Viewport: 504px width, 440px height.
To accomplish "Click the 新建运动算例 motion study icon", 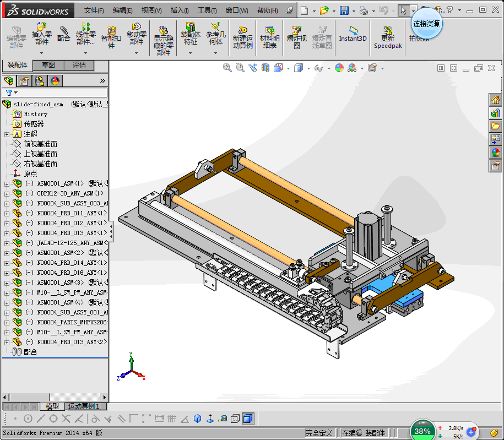I will click(242, 34).
